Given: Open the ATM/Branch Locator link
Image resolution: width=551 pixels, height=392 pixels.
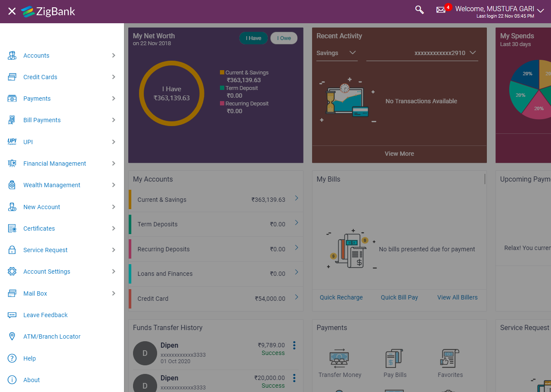Looking at the screenshot, I should pyautogui.click(x=52, y=336).
